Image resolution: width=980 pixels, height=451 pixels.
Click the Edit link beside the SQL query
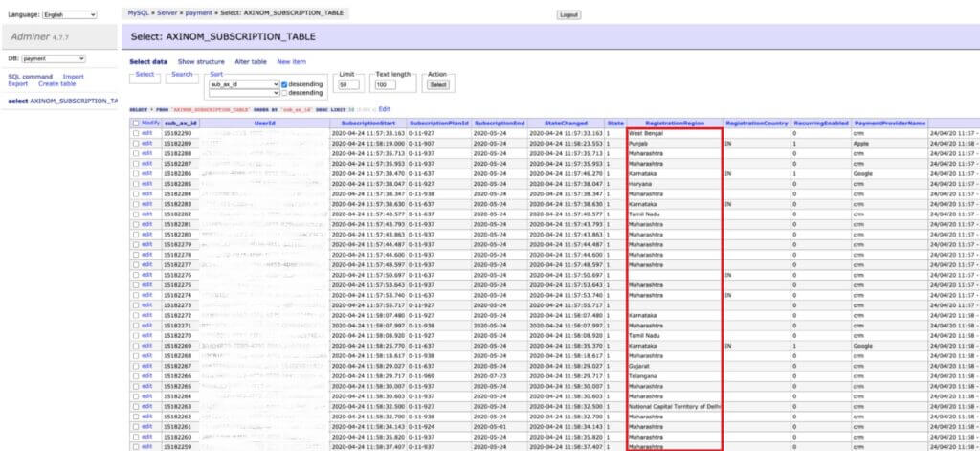[x=385, y=109]
